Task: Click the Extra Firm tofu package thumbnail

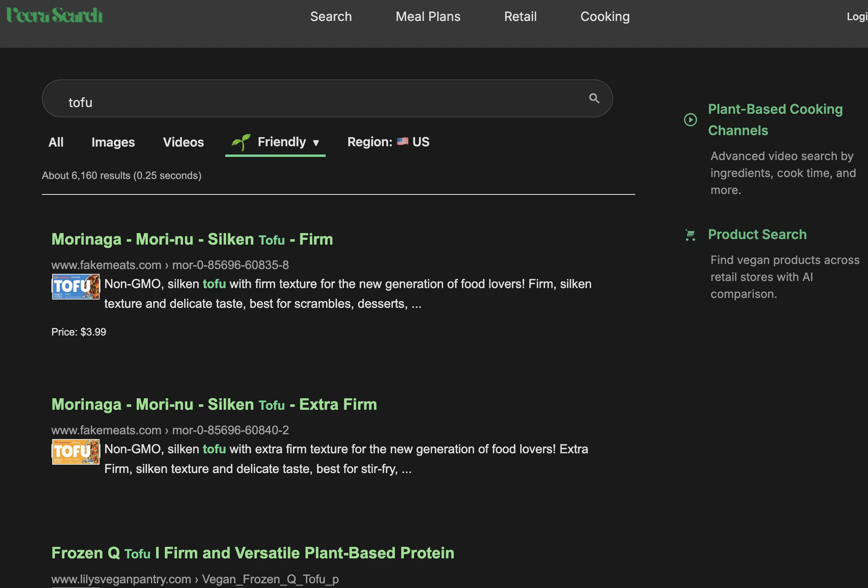Action: pyautogui.click(x=76, y=452)
